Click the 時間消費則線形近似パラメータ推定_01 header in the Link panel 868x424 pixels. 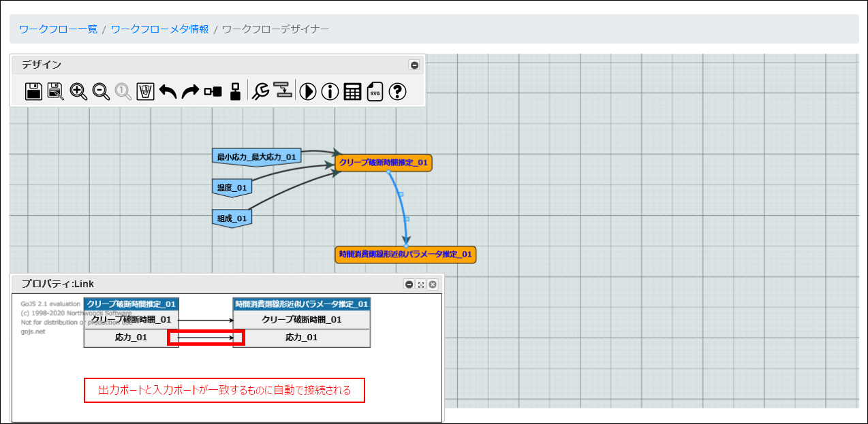[302, 304]
